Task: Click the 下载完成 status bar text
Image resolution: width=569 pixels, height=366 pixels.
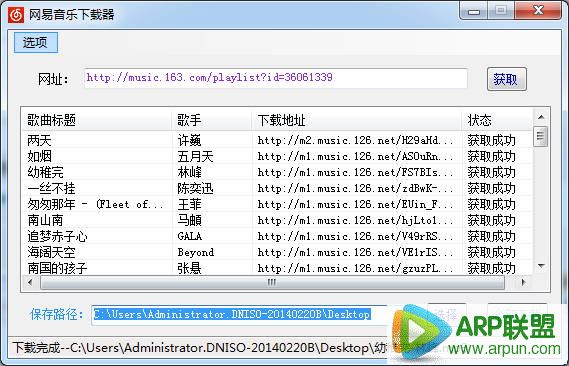Action: (x=199, y=348)
